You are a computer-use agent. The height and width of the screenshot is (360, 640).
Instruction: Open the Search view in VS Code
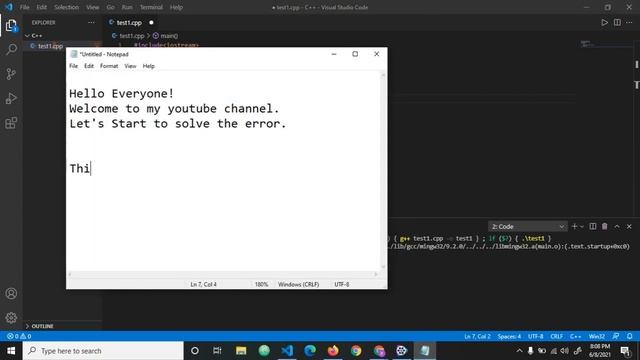tap(11, 50)
